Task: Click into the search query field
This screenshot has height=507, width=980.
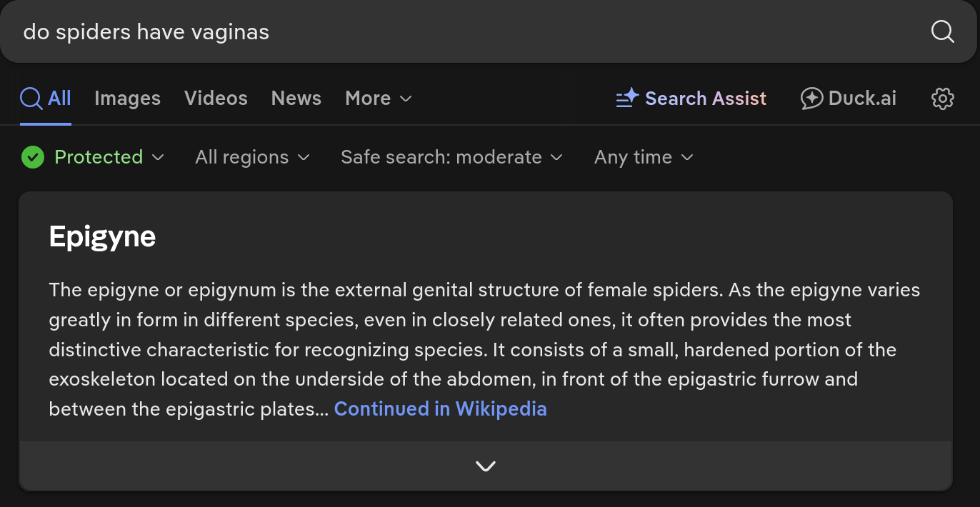Action: coord(464,31)
